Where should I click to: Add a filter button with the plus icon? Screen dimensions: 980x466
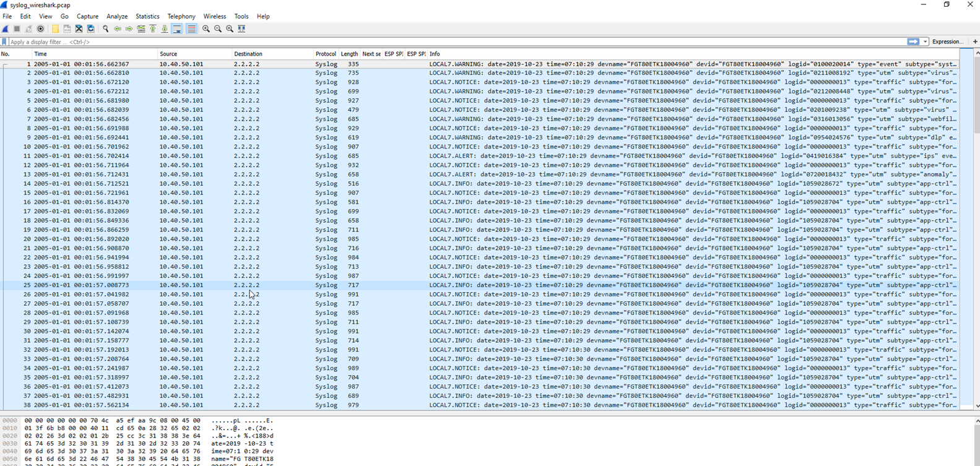(x=975, y=41)
